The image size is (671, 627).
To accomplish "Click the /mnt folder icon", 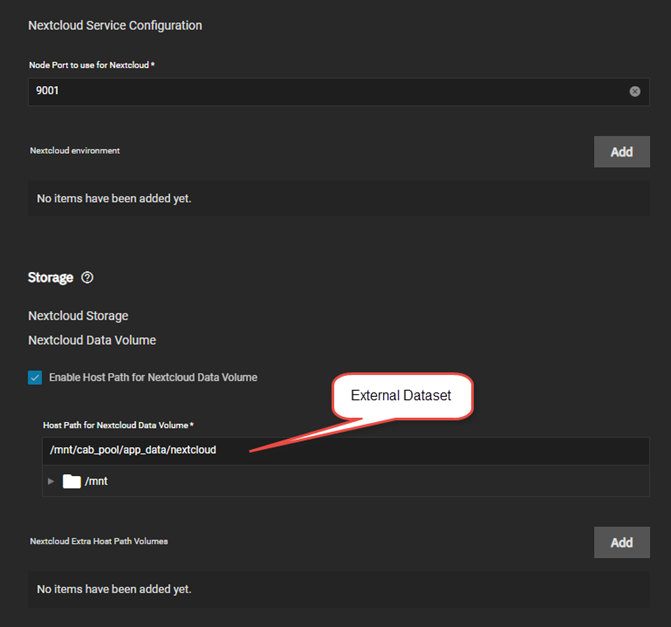I will 71,481.
